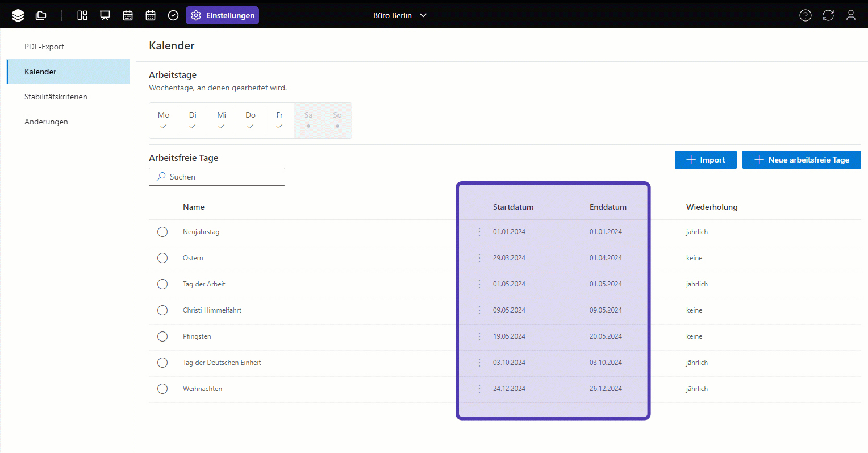
Task: Toggle Saturday (Sa) as a working day
Action: point(308,120)
